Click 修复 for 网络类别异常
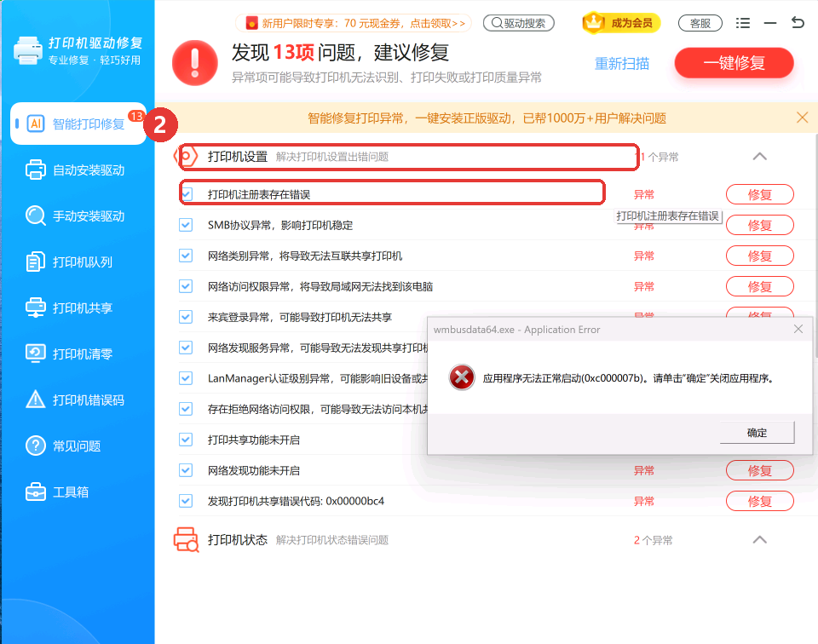 click(x=759, y=256)
